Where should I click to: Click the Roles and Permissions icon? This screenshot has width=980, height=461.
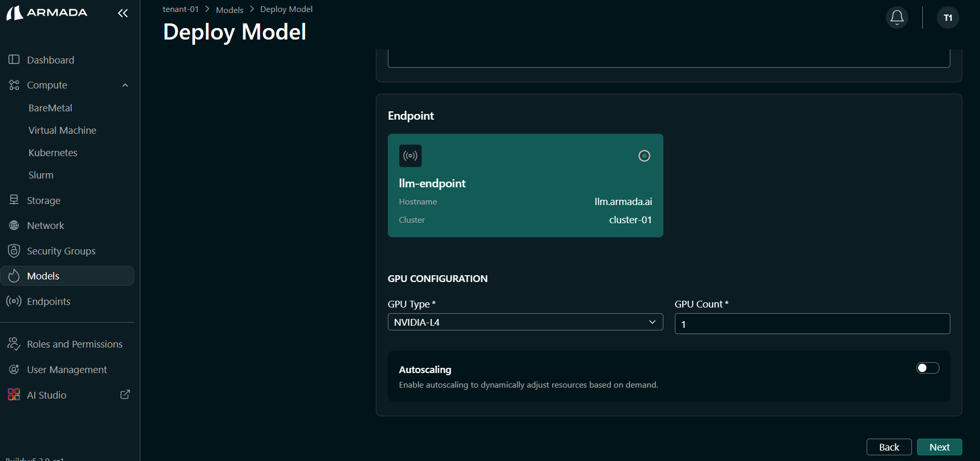[x=14, y=344]
